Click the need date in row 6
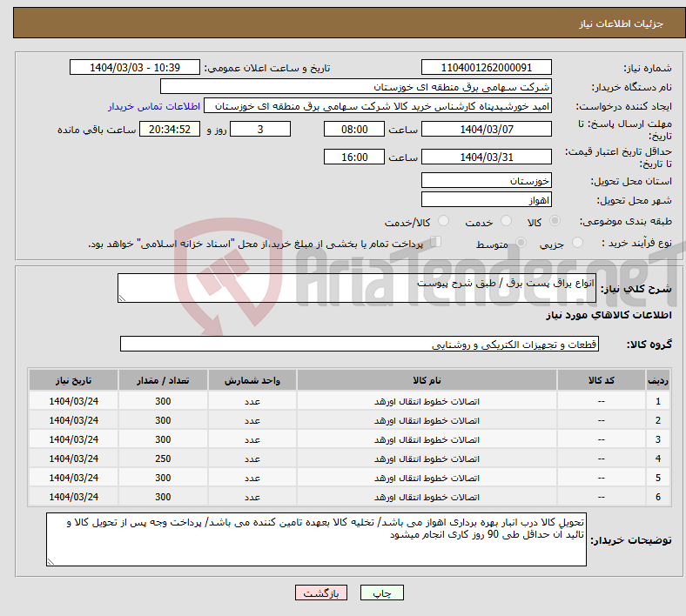 [x=73, y=497]
